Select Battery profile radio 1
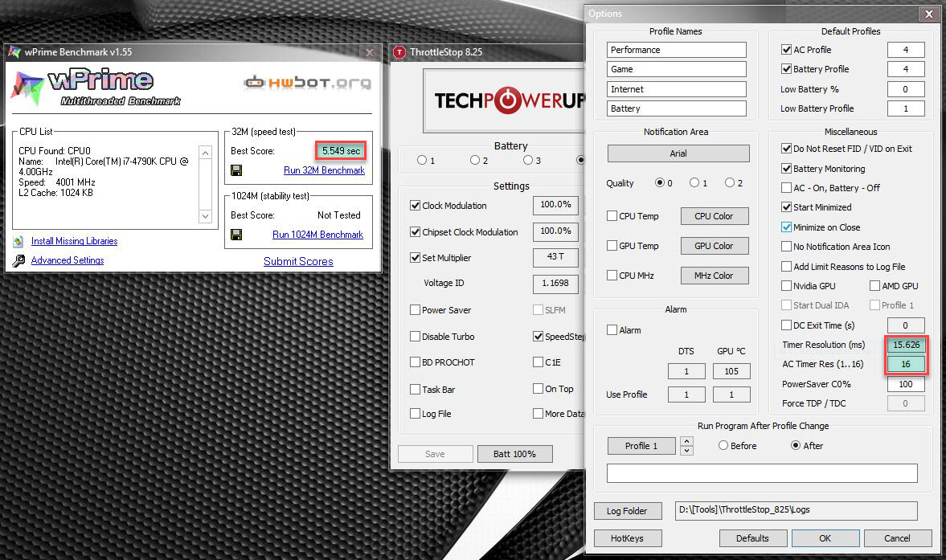946x560 pixels. [422, 161]
